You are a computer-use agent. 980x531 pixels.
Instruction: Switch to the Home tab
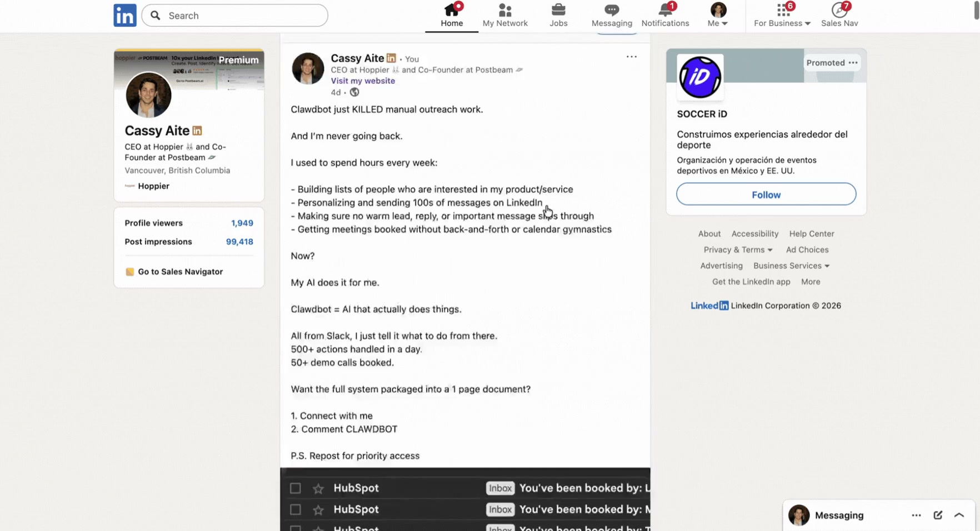click(x=451, y=15)
